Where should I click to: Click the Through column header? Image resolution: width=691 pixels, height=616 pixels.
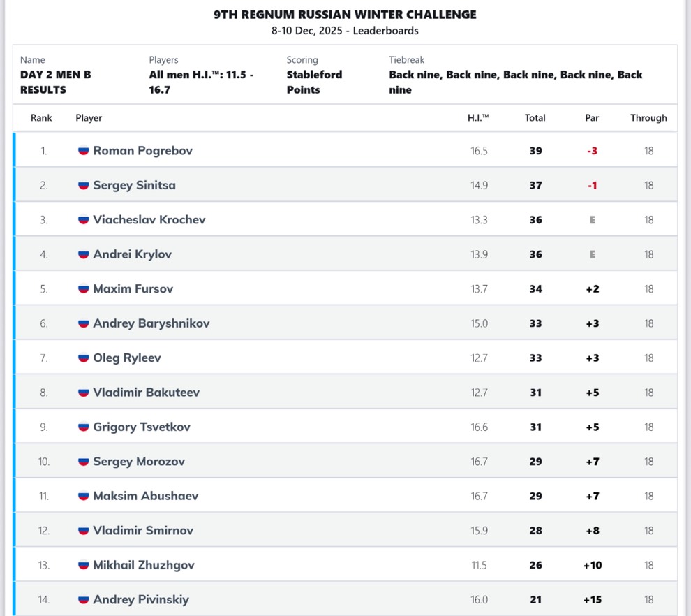coord(648,118)
